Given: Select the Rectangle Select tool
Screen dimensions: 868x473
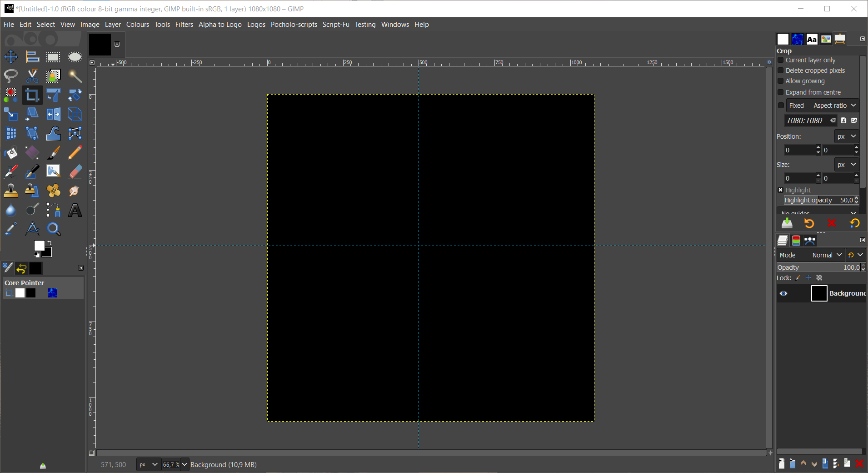Looking at the screenshot, I should pyautogui.click(x=53, y=57).
